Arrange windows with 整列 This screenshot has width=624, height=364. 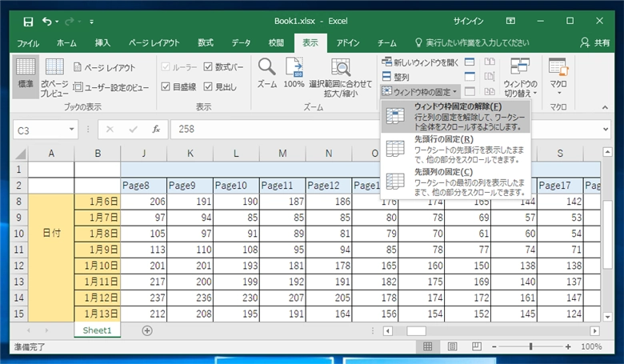(x=395, y=77)
